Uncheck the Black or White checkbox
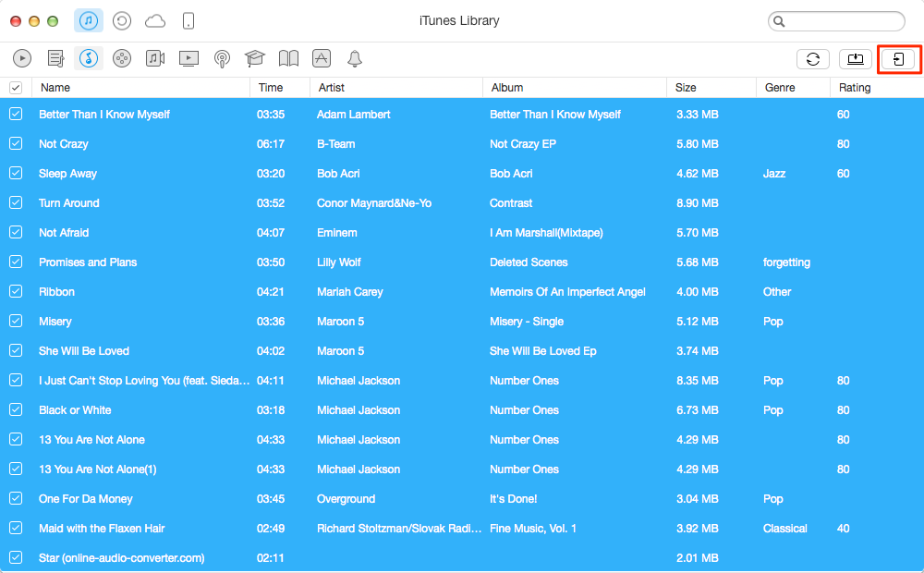The height and width of the screenshot is (573, 924). 16,409
